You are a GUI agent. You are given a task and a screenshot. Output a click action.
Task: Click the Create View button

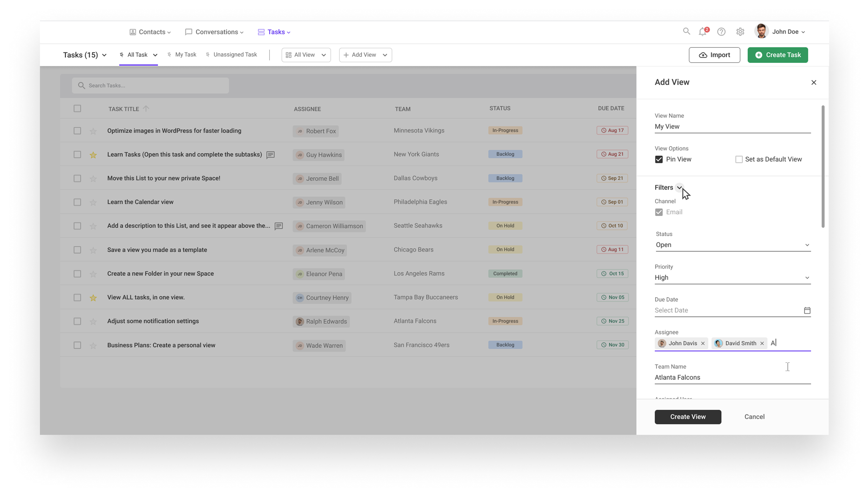pyautogui.click(x=687, y=417)
